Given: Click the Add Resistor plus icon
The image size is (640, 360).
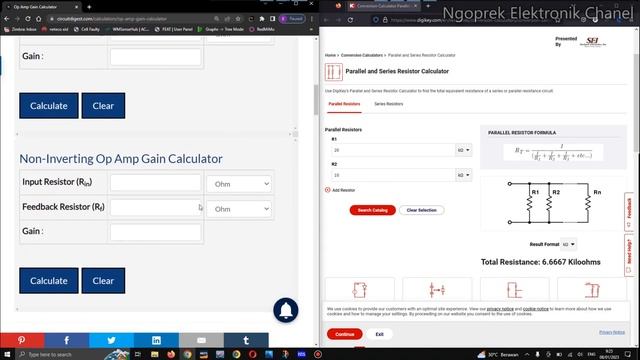Looking at the screenshot, I should 327,190.
